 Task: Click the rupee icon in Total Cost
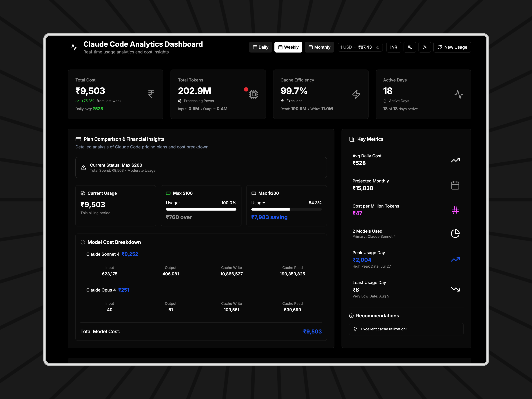pyautogui.click(x=151, y=94)
